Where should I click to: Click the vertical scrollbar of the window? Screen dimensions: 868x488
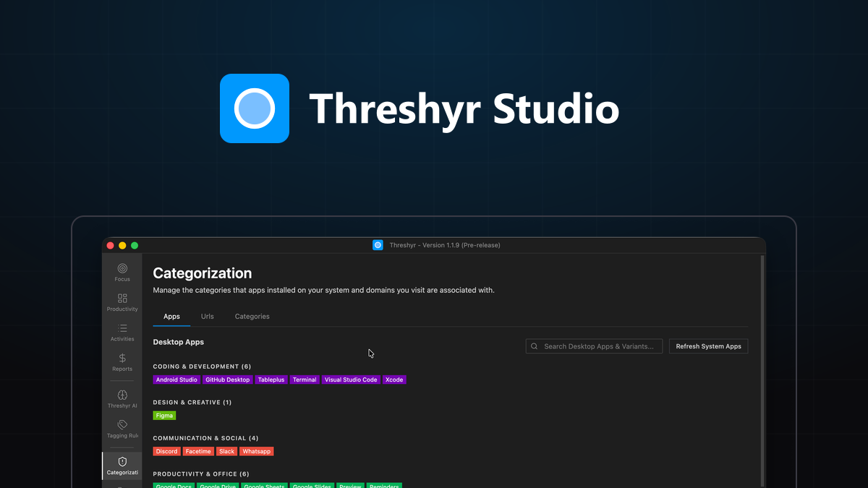[763, 371]
